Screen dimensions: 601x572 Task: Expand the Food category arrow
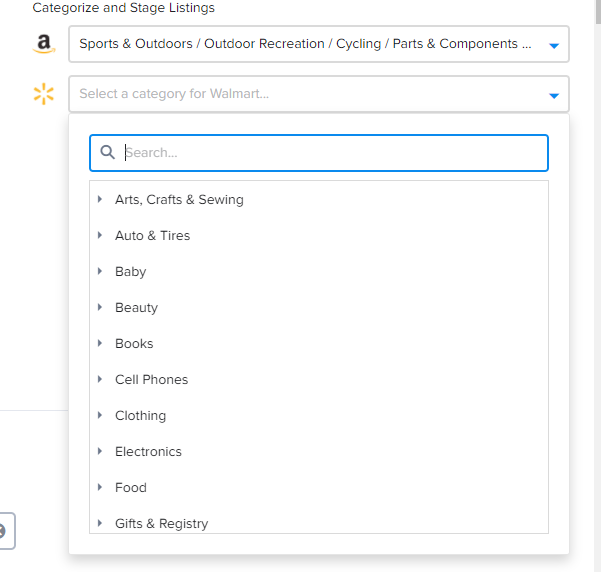[100, 487]
